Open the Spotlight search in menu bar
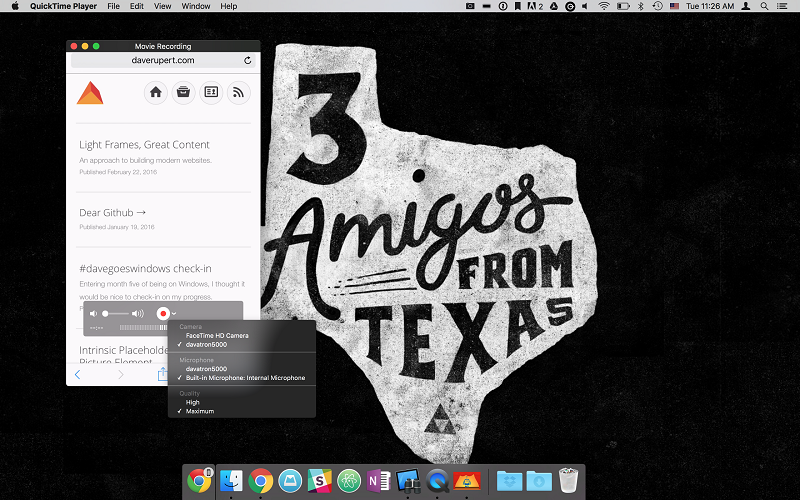Viewport: 800px width, 500px height. click(762, 6)
